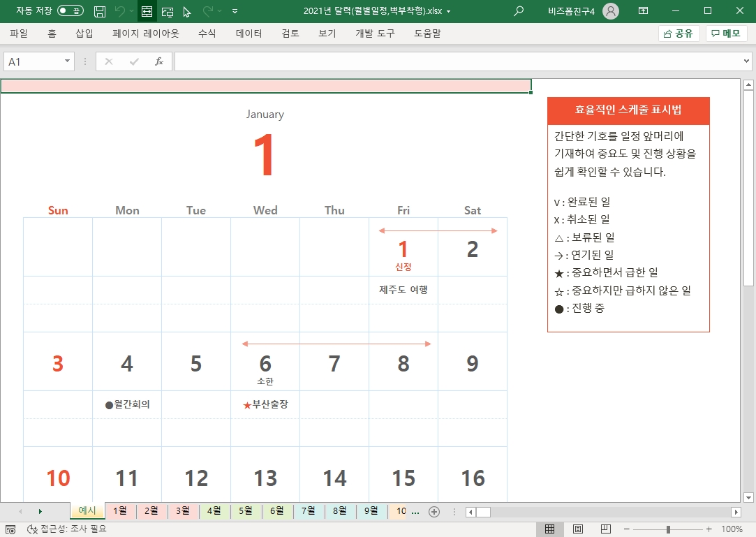Switch to the 8월 sheet tab
756x537 pixels.
click(x=339, y=511)
